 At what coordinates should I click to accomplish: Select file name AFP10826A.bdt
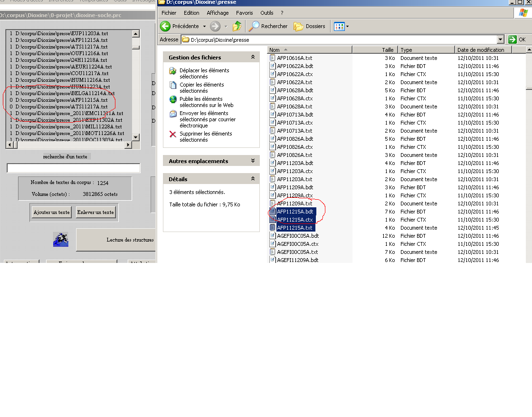click(x=295, y=139)
